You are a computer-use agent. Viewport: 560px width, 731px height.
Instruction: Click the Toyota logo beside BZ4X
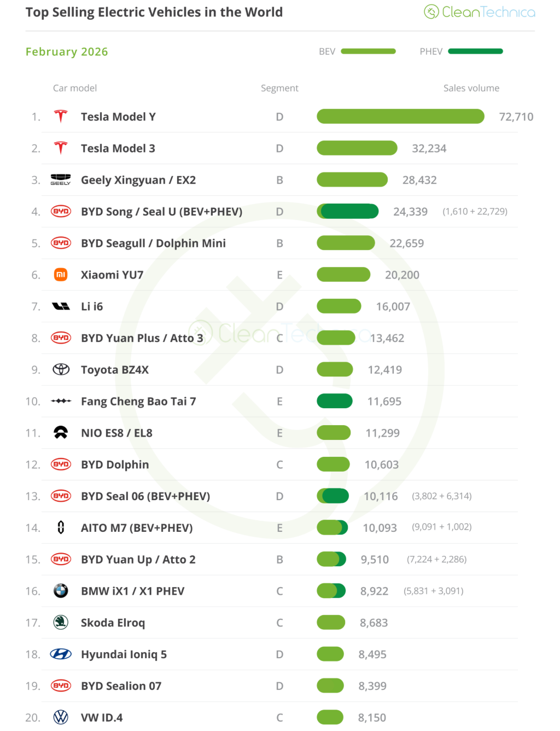point(61,370)
